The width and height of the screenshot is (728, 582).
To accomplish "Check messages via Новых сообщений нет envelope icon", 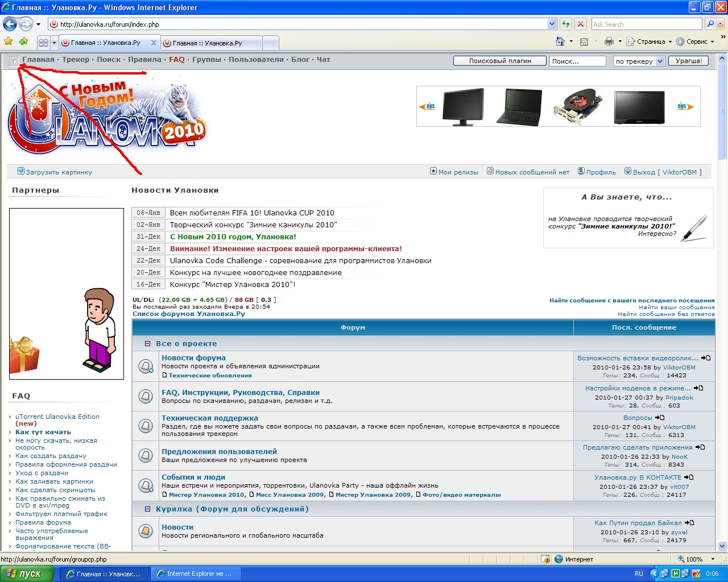I will pos(490,171).
